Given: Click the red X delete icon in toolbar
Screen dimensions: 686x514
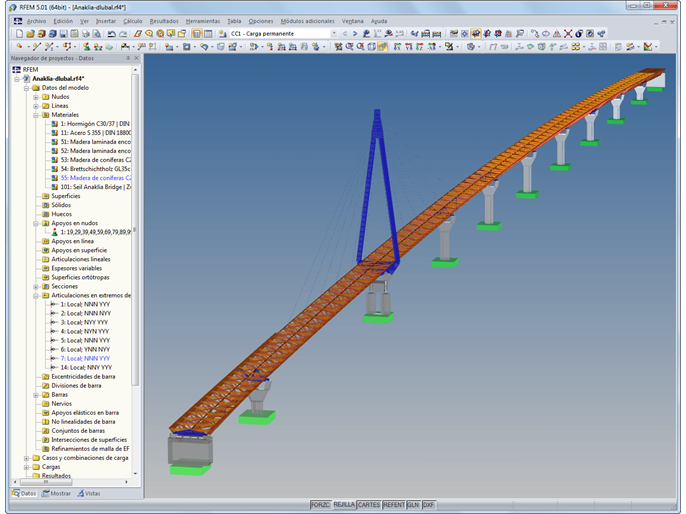Looking at the screenshot, I should (x=568, y=34).
